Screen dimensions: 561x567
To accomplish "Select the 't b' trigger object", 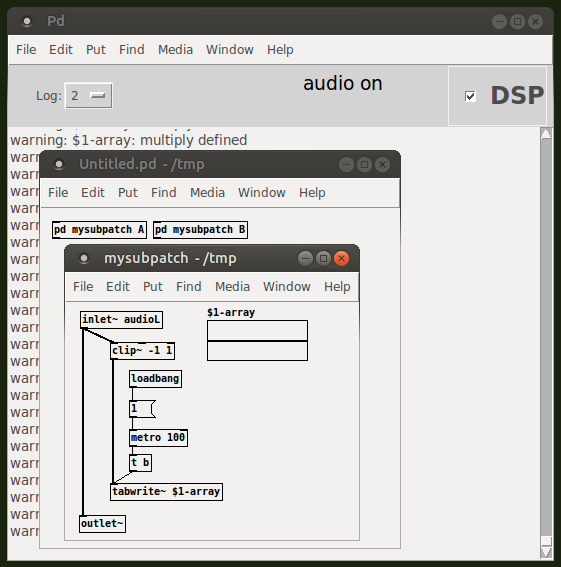I will (x=140, y=463).
